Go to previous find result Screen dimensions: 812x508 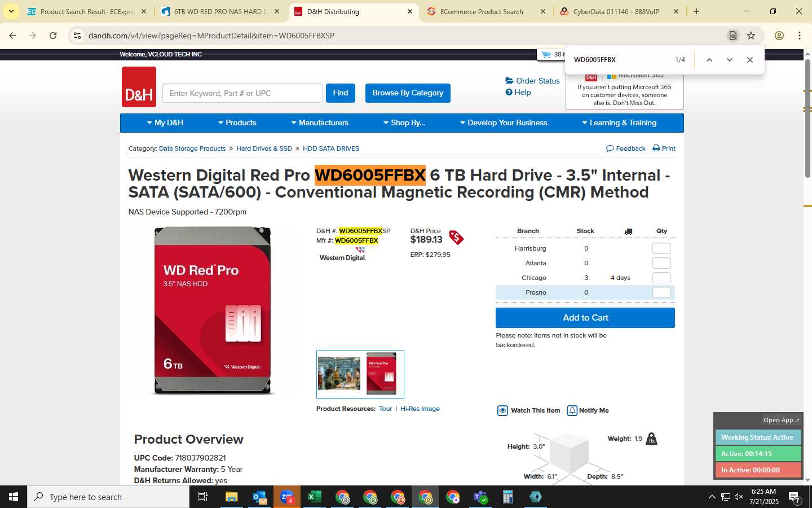(x=709, y=60)
